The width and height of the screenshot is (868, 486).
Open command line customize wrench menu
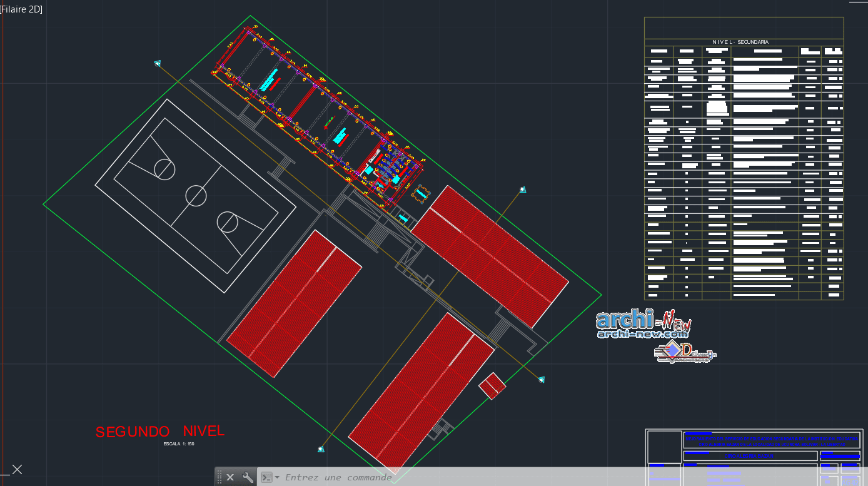tap(248, 477)
